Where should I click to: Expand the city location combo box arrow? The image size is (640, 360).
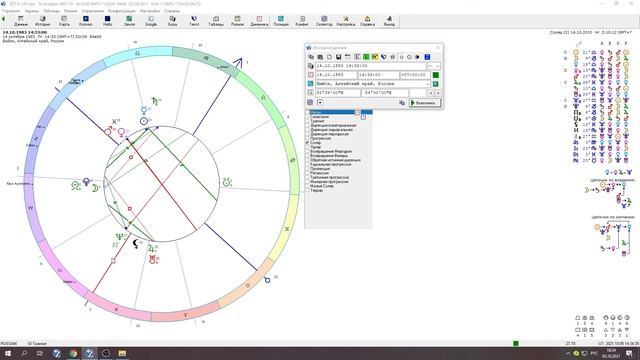[428, 84]
